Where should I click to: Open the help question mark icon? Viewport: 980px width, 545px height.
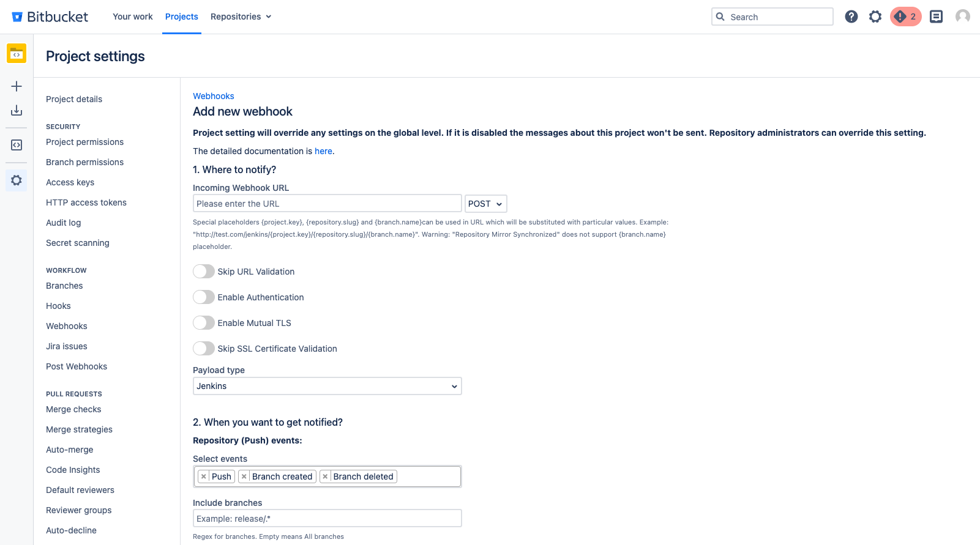pos(851,17)
